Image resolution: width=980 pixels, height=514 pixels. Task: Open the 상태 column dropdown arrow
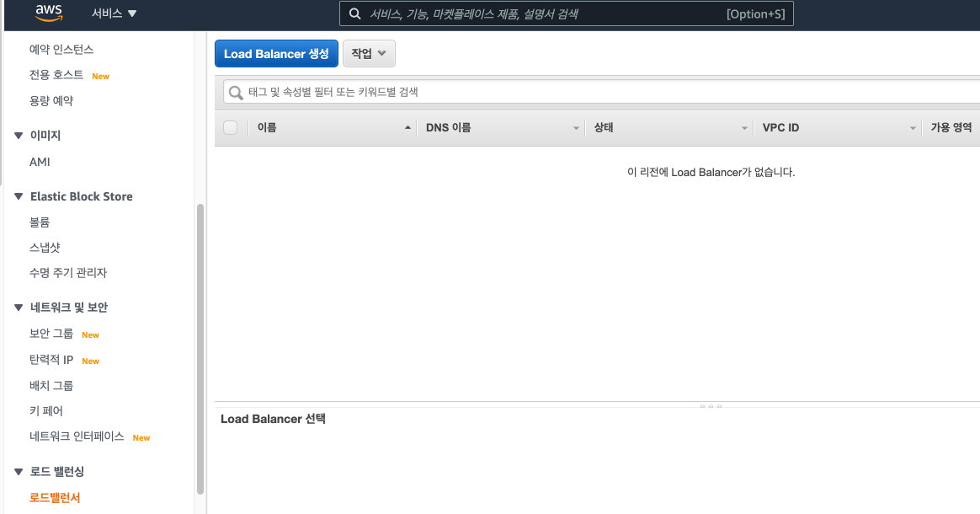click(x=744, y=128)
